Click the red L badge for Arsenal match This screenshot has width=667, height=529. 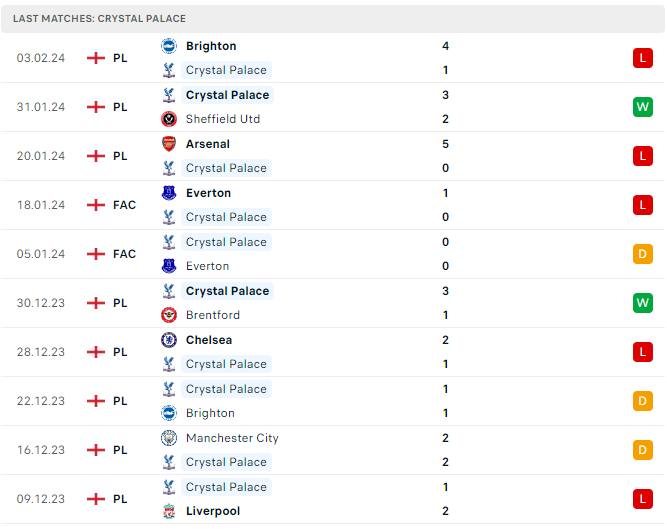642,156
